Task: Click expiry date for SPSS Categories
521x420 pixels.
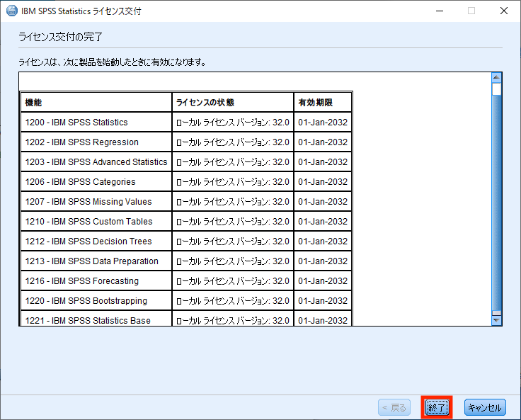Action: click(323, 182)
